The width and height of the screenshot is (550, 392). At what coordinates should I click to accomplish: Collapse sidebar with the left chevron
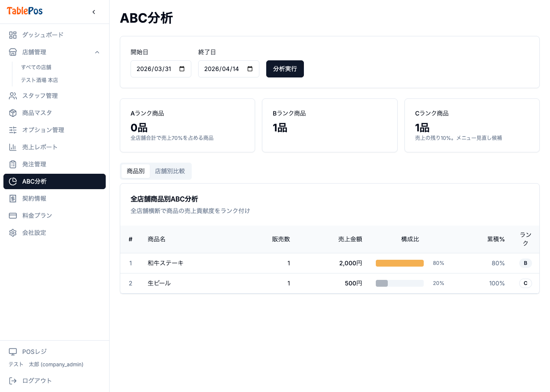tap(94, 12)
